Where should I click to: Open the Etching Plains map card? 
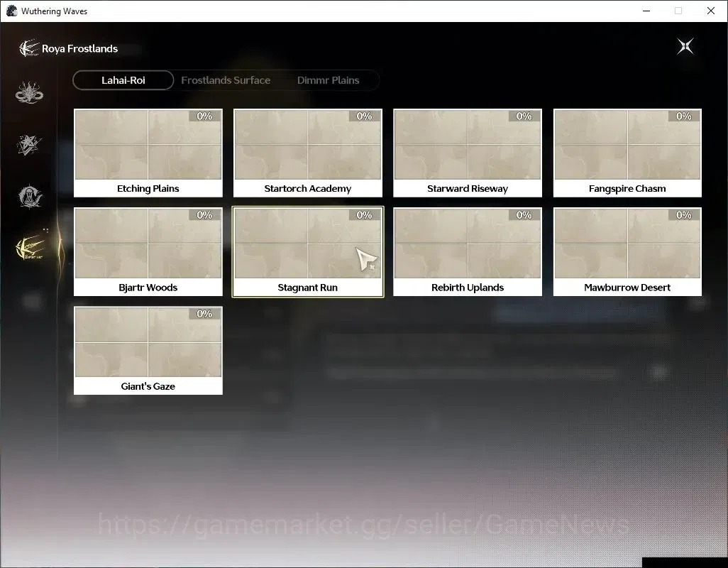coord(148,153)
